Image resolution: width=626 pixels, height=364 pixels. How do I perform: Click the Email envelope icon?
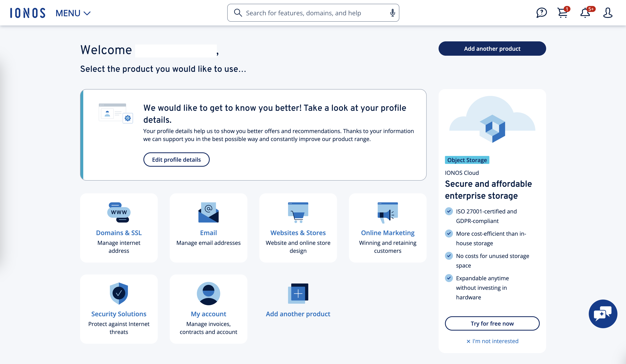pyautogui.click(x=208, y=212)
